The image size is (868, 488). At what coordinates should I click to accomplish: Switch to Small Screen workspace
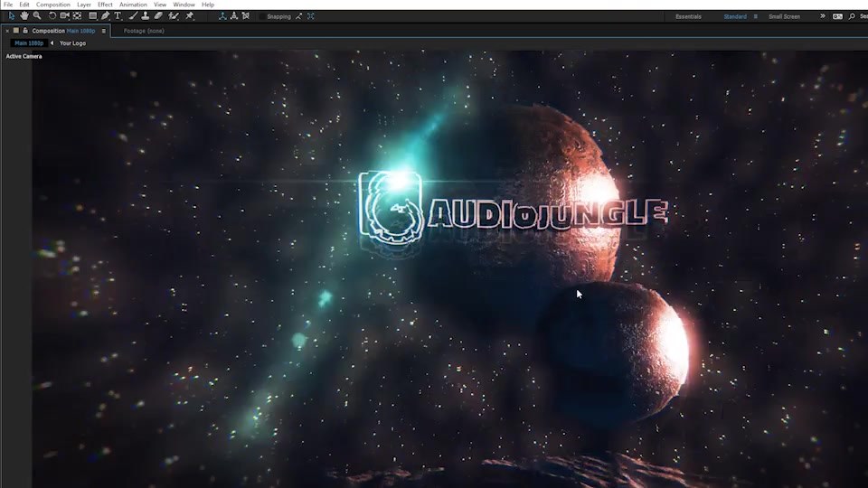pos(784,16)
